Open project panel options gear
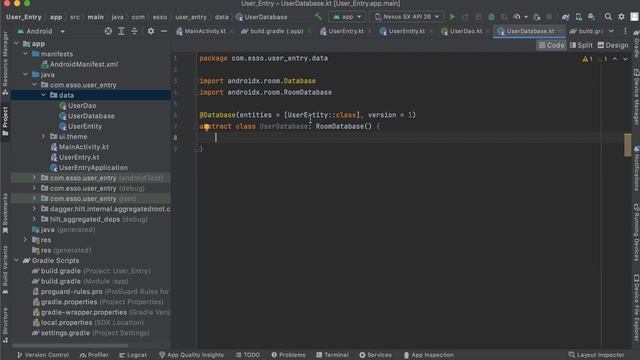The width and height of the screenshot is (640, 360). [x=151, y=31]
